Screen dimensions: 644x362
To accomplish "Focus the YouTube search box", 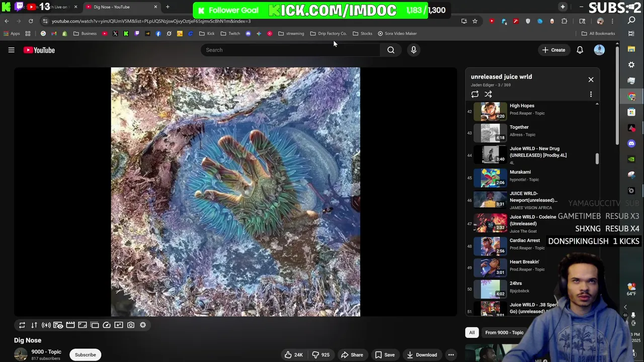I will click(x=291, y=50).
